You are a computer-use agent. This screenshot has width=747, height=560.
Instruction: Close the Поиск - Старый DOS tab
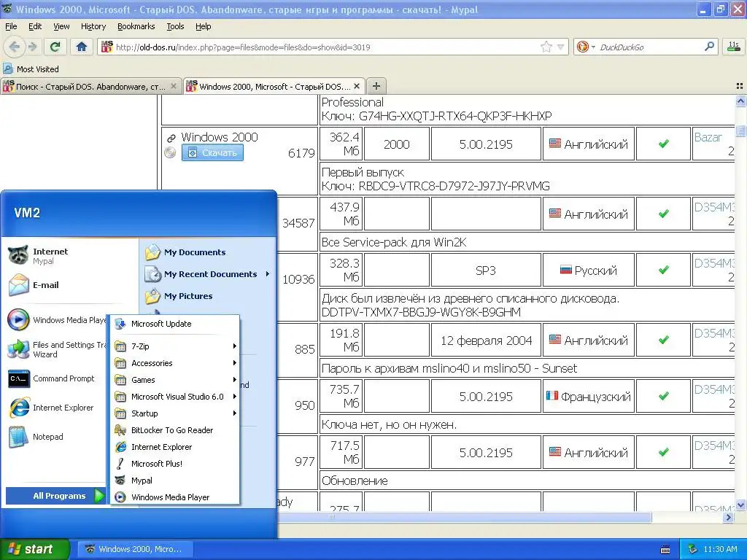point(174,86)
